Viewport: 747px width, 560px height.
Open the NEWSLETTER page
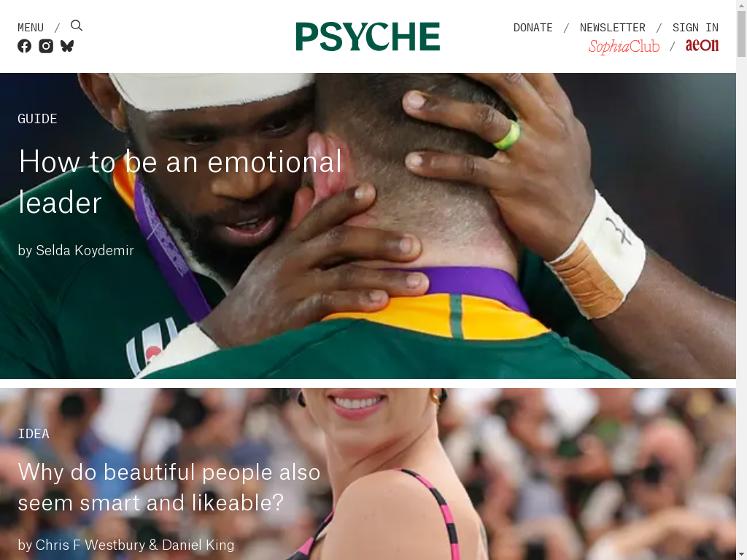point(612,28)
